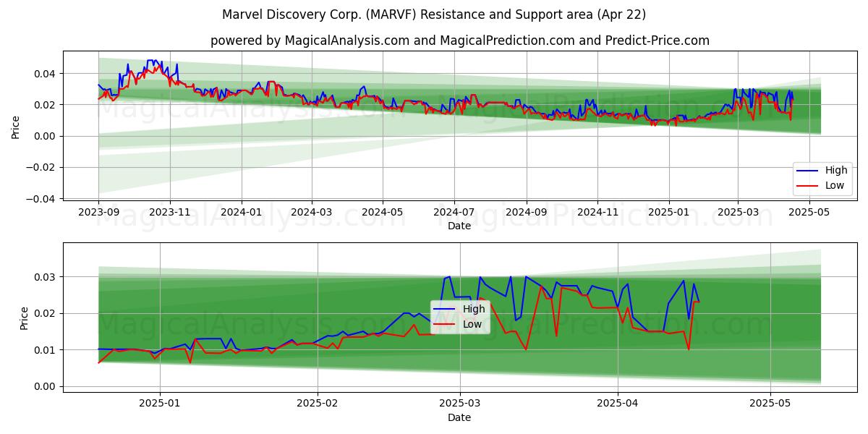
Task: Click the '2023-09' x-axis label on the top chart
Action: point(99,213)
